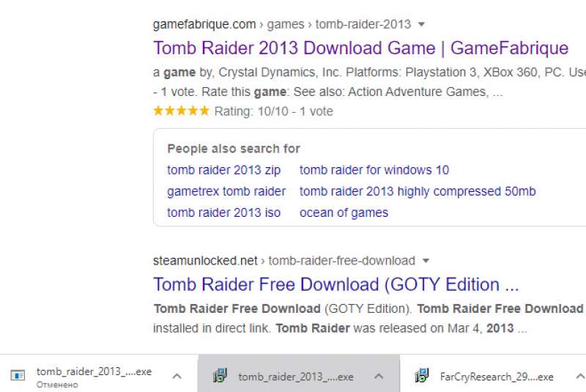
Task: Click the second tomb_raider_2013 installer icon
Action: 220,376
